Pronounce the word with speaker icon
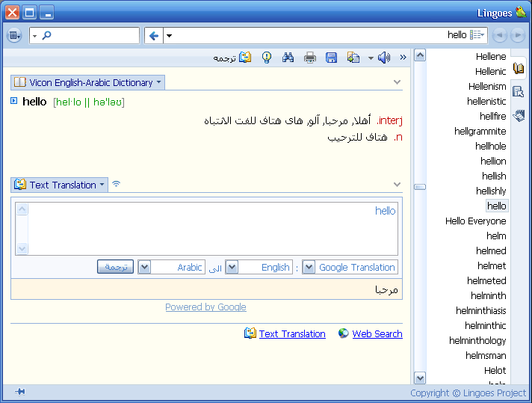 [x=384, y=58]
